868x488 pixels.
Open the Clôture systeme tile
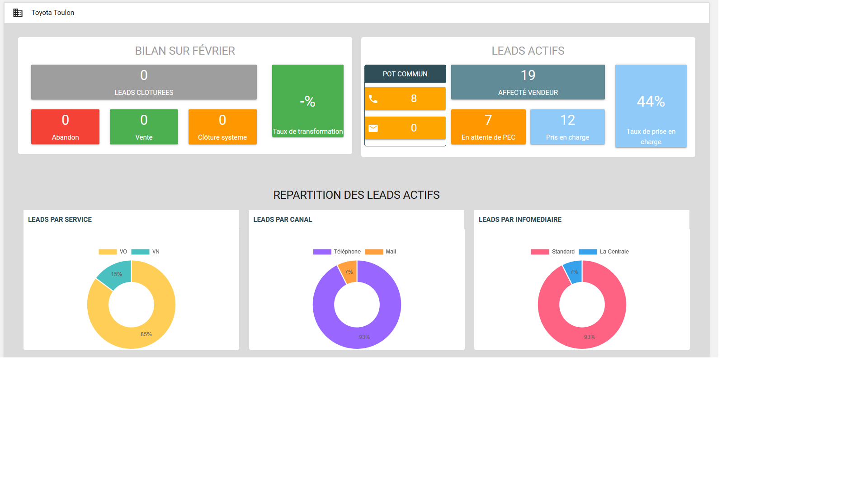[222, 127]
